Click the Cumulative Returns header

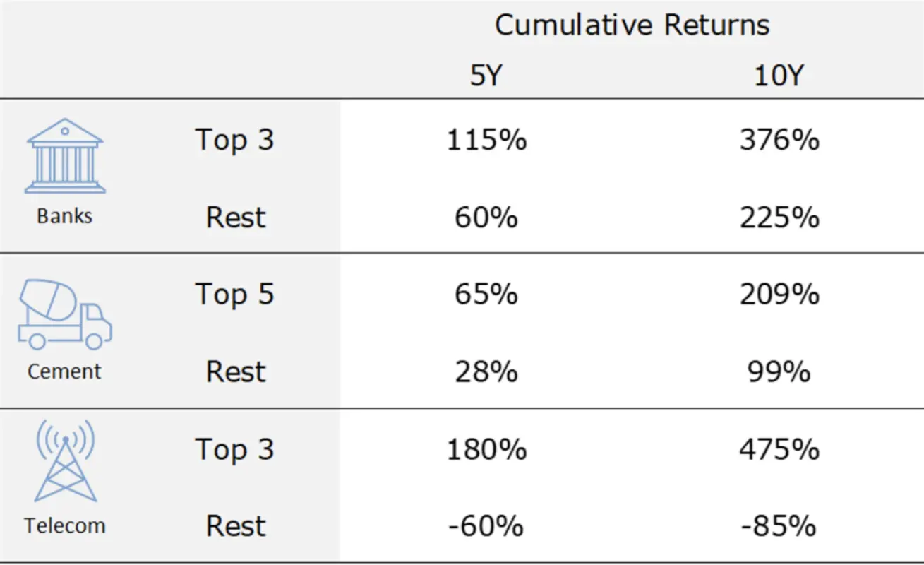632,25
